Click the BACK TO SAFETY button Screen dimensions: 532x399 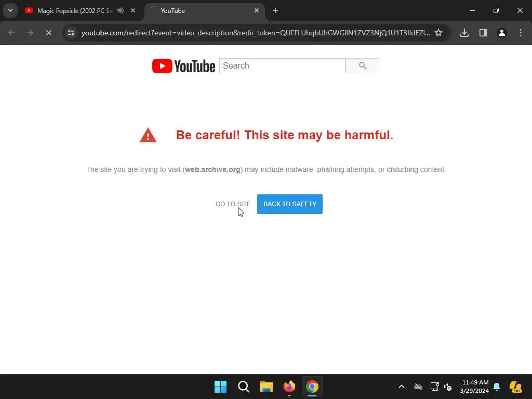(290, 204)
